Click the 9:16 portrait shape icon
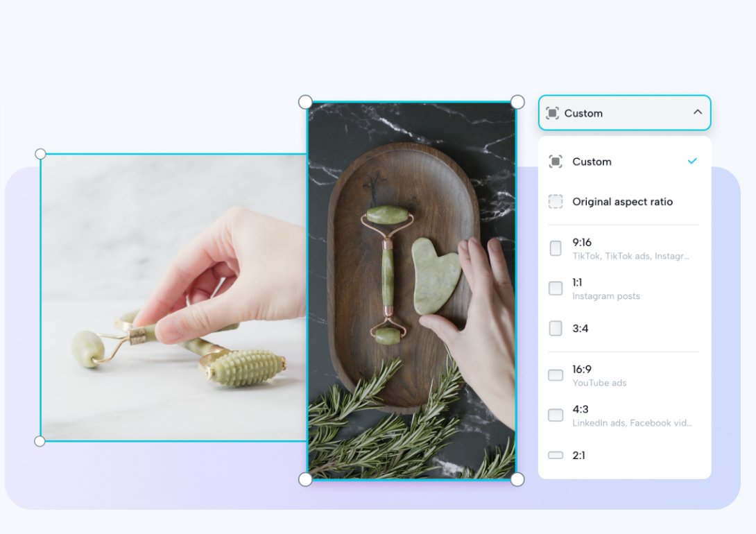Image resolution: width=756 pixels, height=534 pixels. click(556, 249)
